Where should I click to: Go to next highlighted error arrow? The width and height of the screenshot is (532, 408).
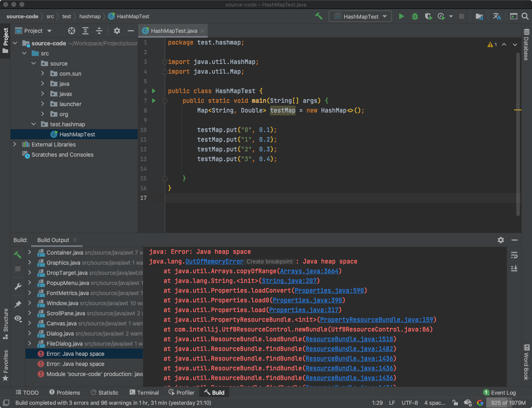coord(515,45)
